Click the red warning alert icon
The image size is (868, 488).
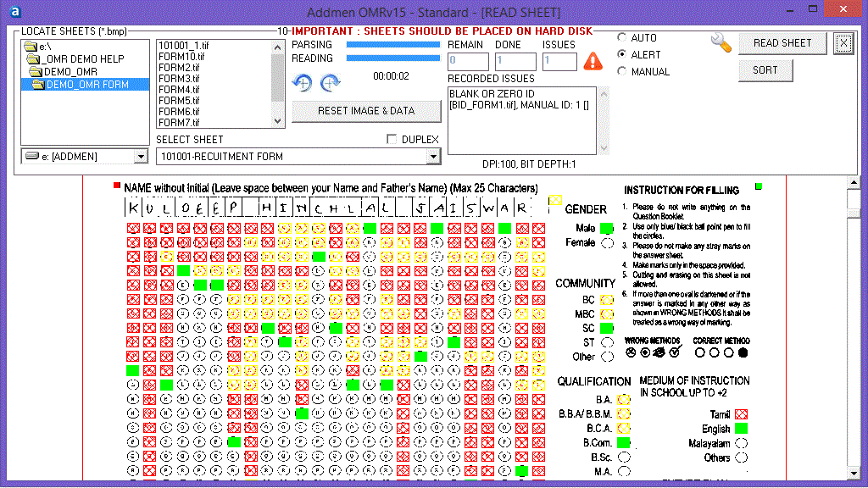coord(593,61)
